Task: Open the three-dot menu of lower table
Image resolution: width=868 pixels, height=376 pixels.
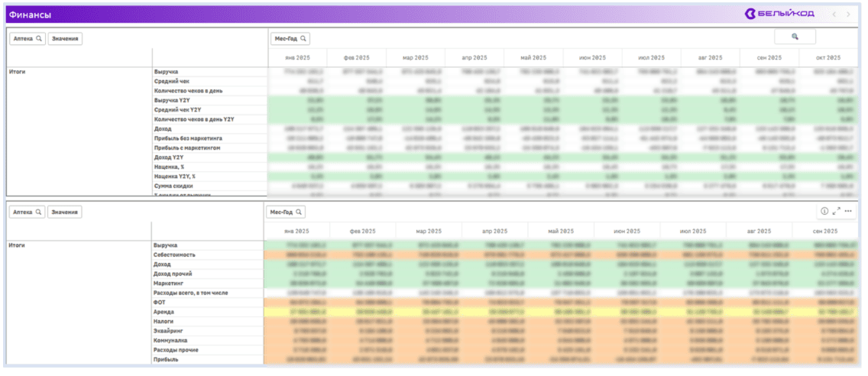Action: click(x=848, y=211)
